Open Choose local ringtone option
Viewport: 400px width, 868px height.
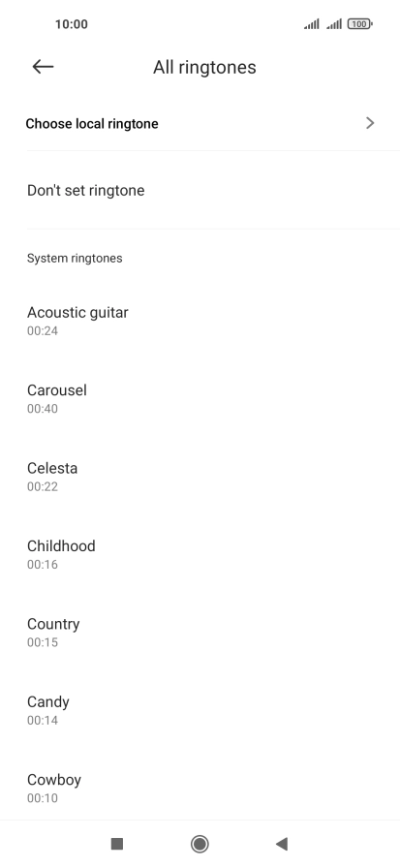click(x=200, y=123)
